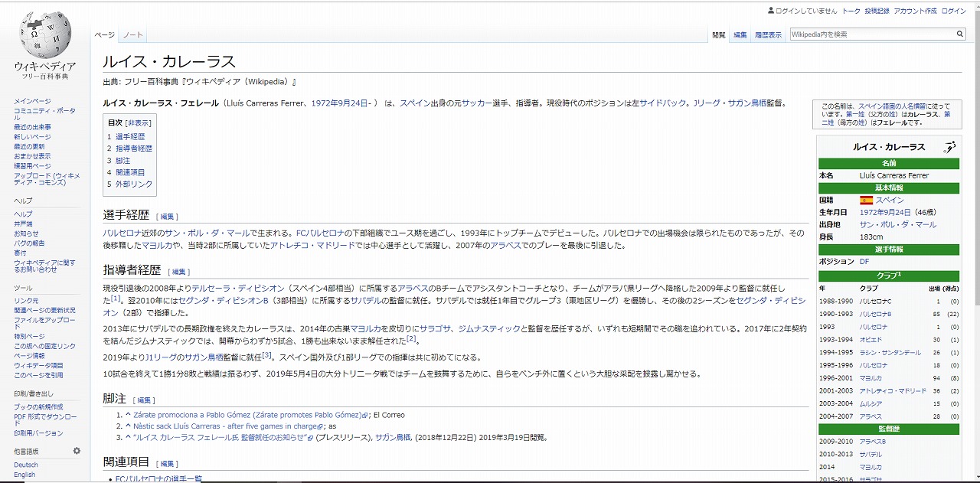This screenshot has height=483, width=980.
Task: Switch to the English language version
Action: (24, 475)
